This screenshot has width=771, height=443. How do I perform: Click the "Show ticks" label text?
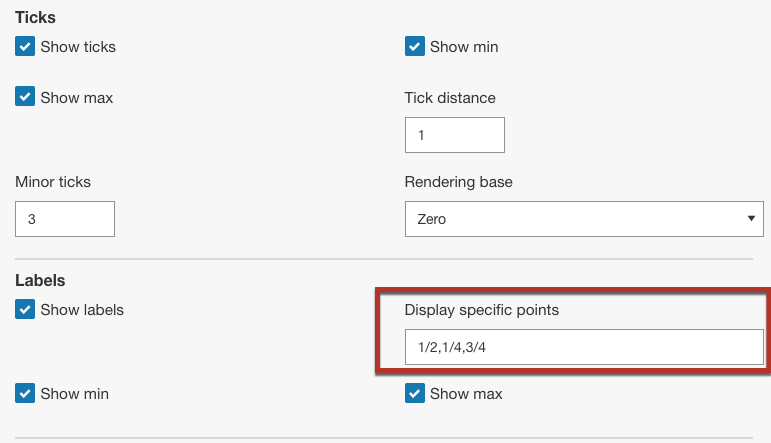point(78,46)
